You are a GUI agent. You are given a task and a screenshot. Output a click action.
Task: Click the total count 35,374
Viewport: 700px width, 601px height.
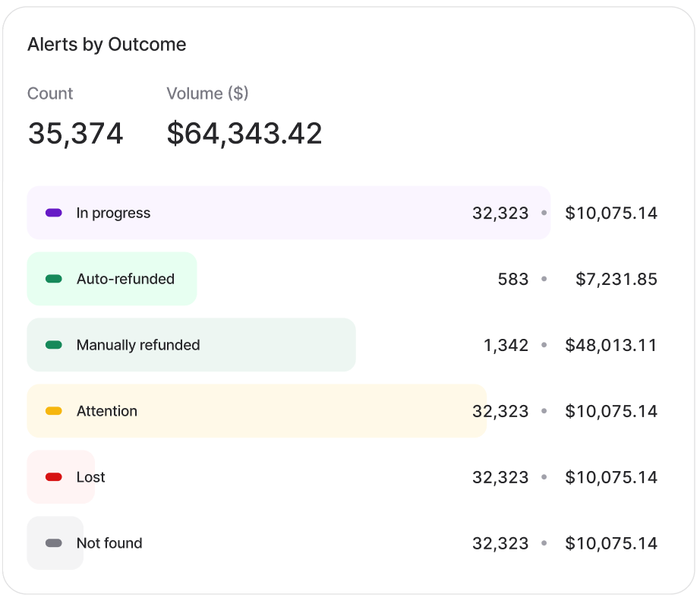(x=75, y=134)
